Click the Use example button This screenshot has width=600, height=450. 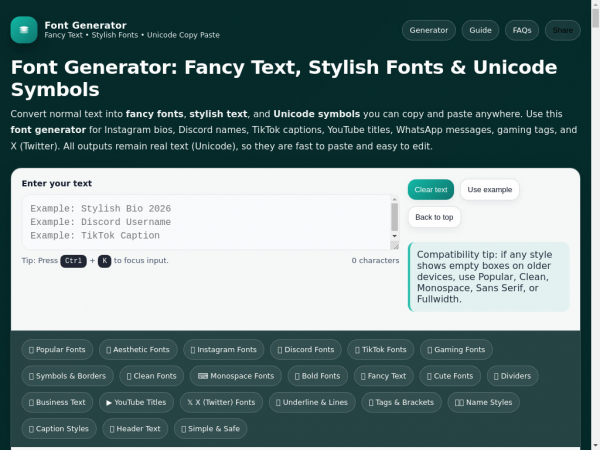(x=489, y=190)
